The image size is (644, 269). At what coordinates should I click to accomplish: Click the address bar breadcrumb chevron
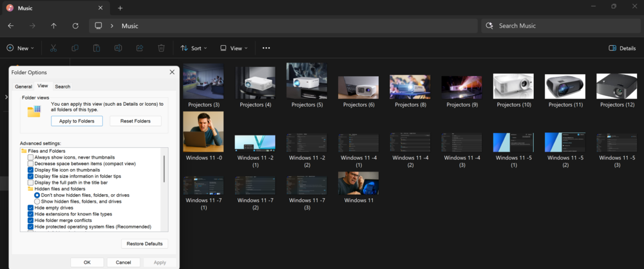coord(111,26)
